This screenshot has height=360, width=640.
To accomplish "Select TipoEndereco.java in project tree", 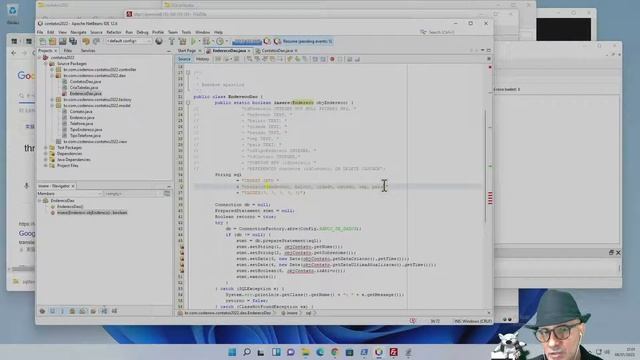I will tap(86, 129).
